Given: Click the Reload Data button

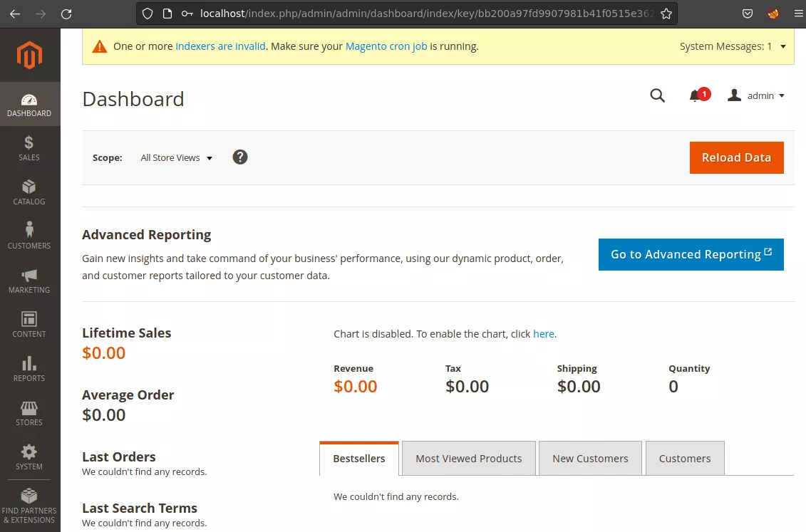Looking at the screenshot, I should (736, 157).
